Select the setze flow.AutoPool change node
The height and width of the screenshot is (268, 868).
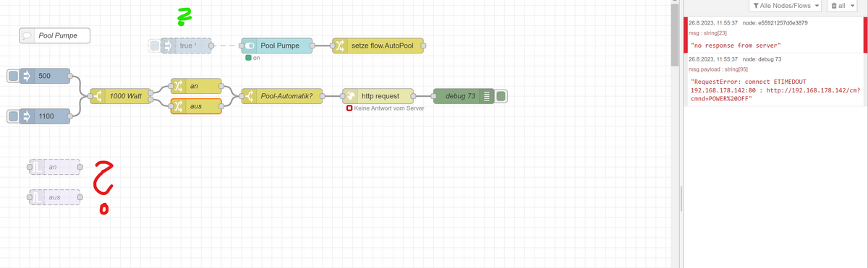tap(378, 46)
